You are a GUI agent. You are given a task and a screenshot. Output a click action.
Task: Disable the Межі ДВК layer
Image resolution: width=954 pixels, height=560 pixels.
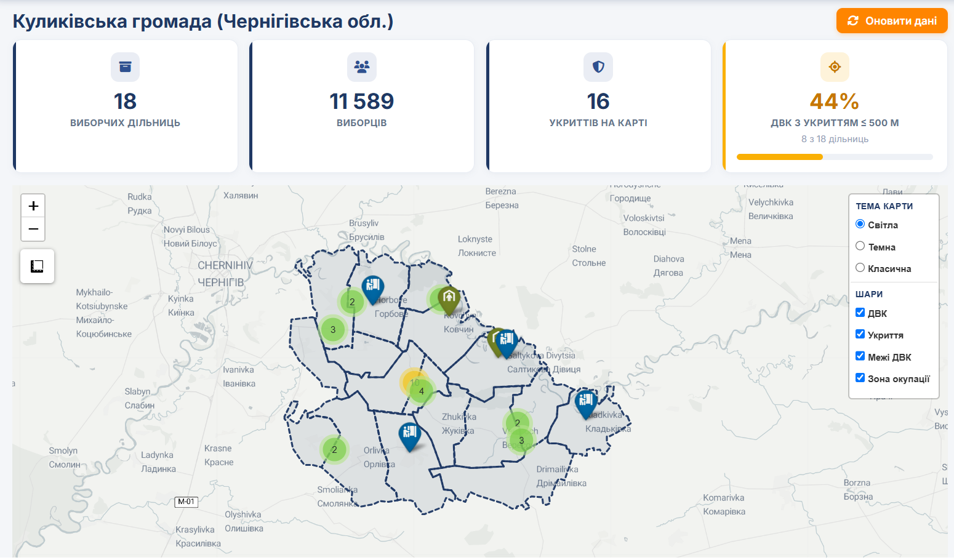tap(860, 356)
